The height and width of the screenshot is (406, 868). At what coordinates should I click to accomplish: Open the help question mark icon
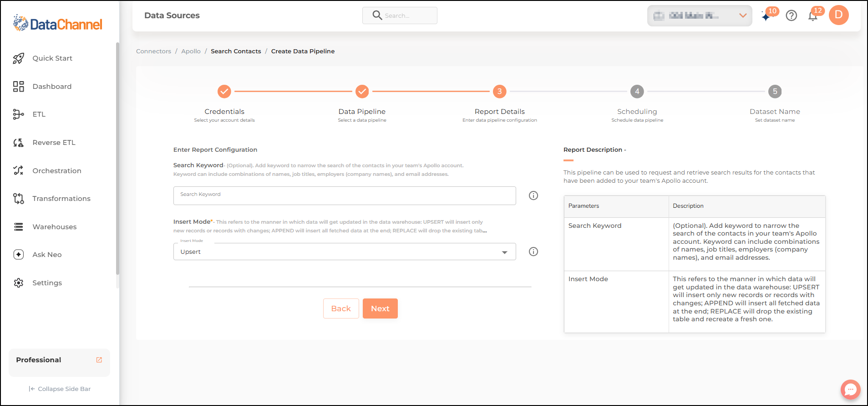[x=792, y=15]
